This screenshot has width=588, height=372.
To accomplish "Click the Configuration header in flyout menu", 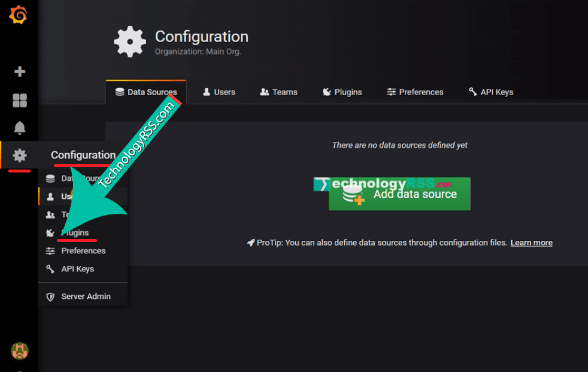I will point(83,155).
